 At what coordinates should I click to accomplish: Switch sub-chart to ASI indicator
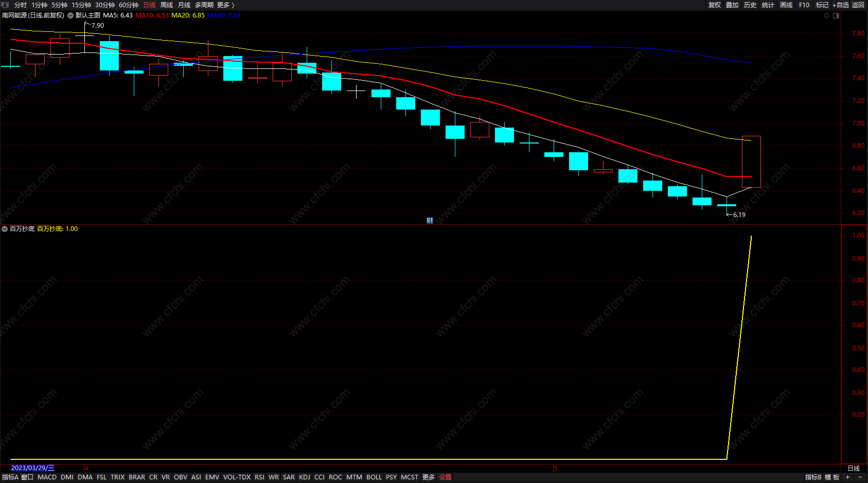point(196,477)
